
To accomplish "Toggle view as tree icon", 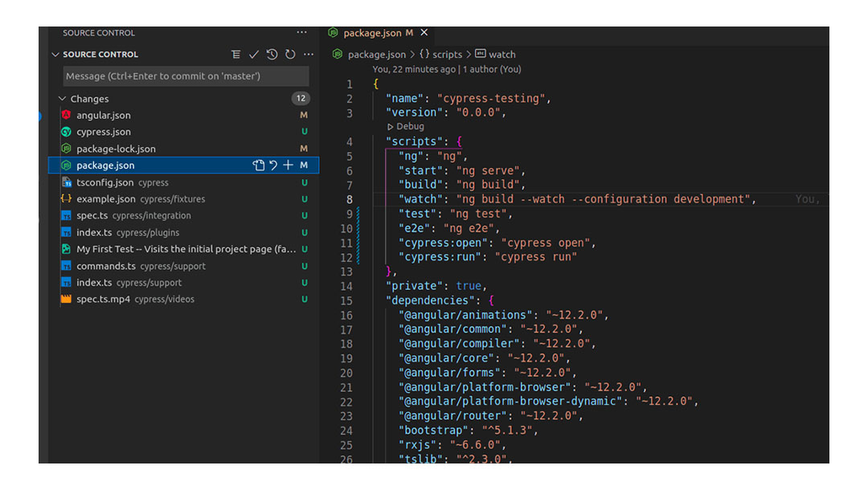I will pyautogui.click(x=235, y=55).
